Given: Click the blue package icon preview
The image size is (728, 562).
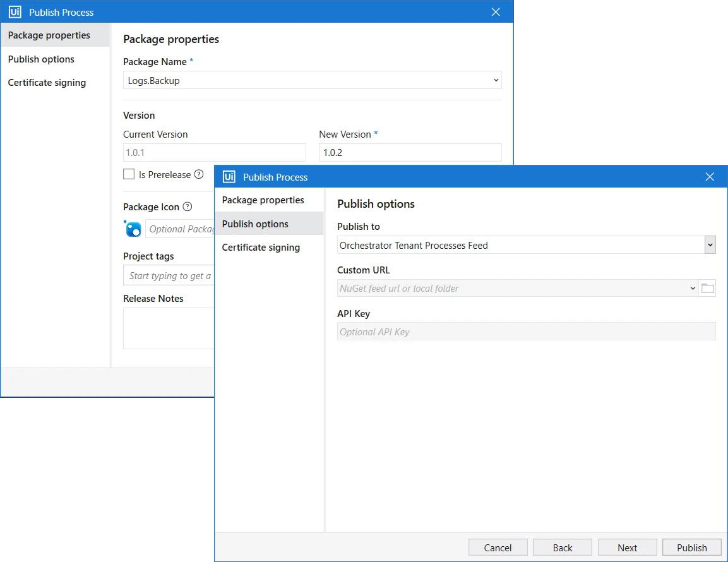Looking at the screenshot, I should [x=133, y=229].
